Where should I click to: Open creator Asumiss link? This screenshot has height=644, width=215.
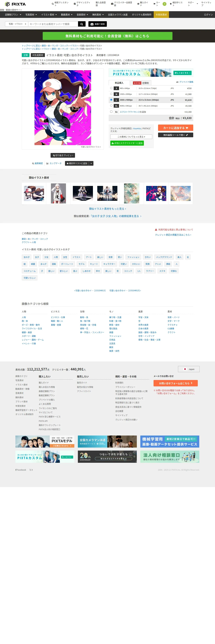coord(137,129)
